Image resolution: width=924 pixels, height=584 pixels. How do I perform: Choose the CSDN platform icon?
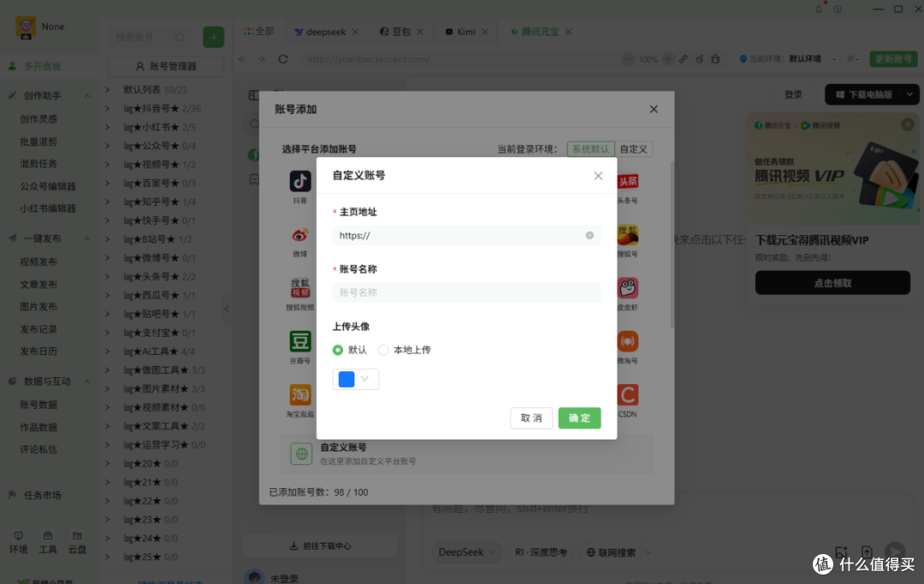[628, 395]
